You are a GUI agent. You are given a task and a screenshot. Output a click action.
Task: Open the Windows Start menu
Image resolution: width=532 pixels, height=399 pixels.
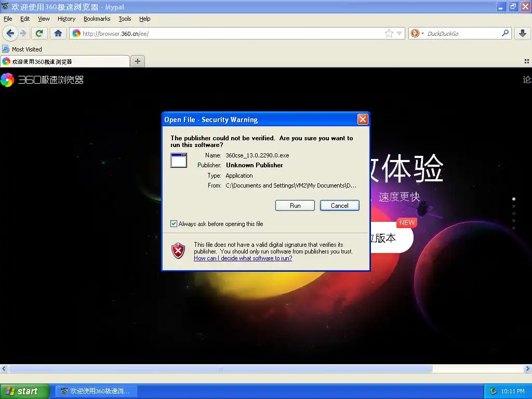(24, 391)
